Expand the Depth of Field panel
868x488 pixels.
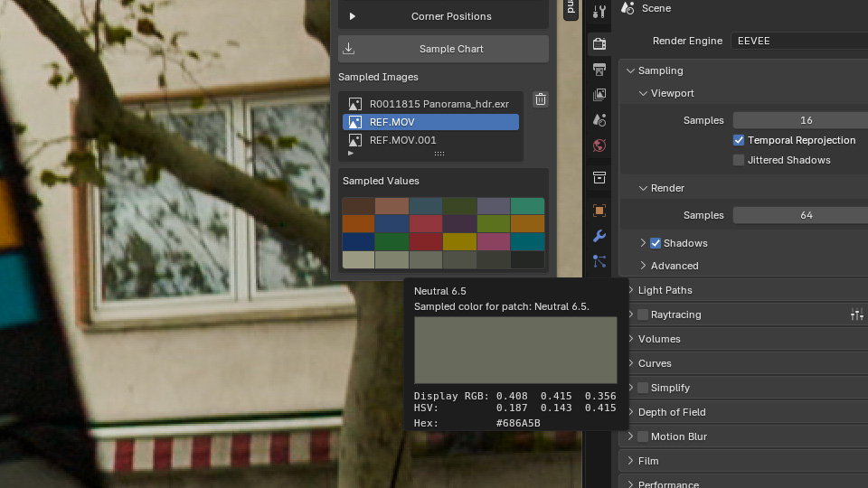click(x=630, y=412)
